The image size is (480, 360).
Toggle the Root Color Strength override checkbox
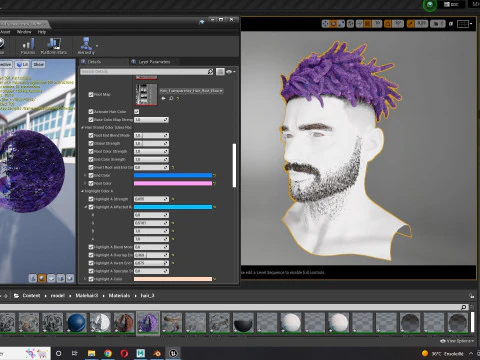click(x=91, y=152)
